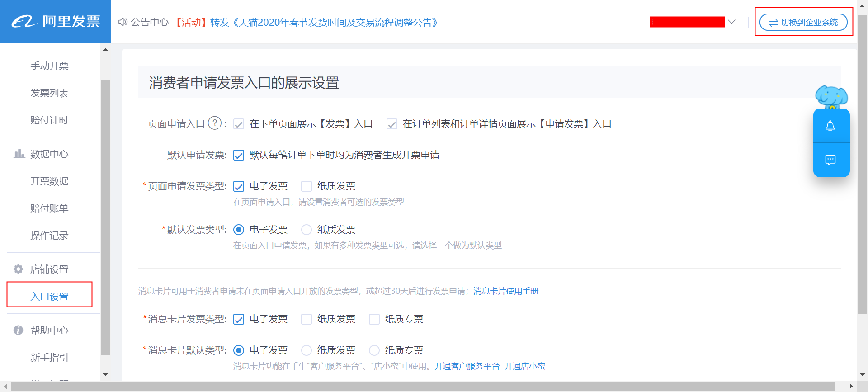Click the 数据中心 bar chart icon
Image resolution: width=868 pixels, height=392 pixels.
[19, 154]
